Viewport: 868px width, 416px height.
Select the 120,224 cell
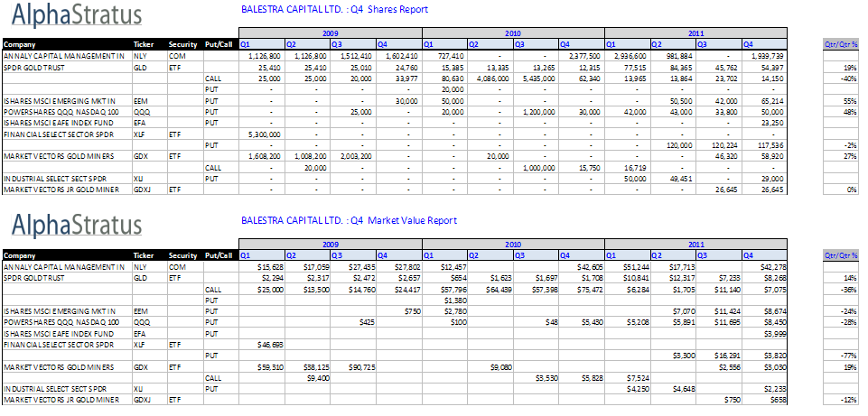click(x=719, y=145)
